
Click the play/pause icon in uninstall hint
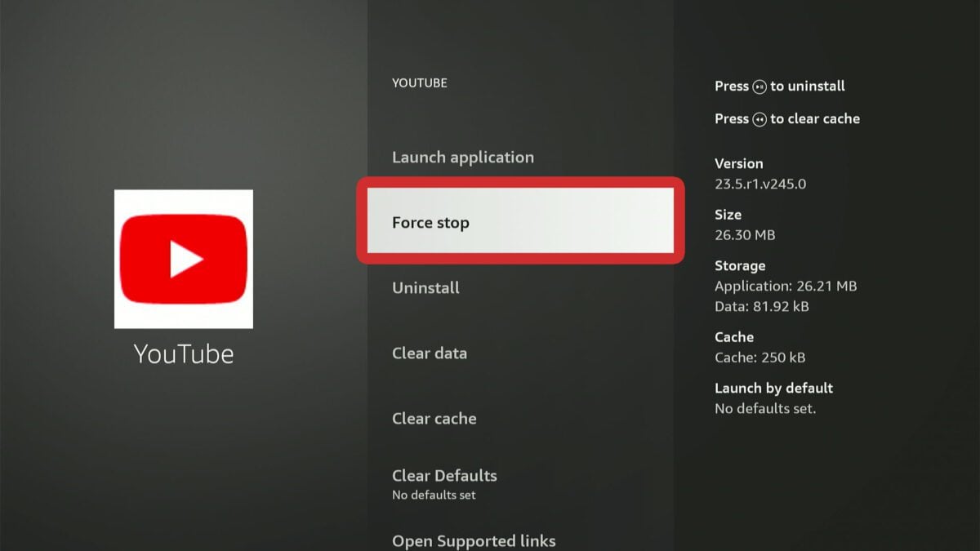pyautogui.click(x=759, y=87)
